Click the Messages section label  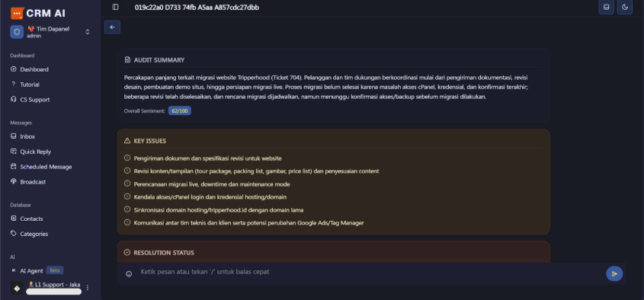(21, 123)
